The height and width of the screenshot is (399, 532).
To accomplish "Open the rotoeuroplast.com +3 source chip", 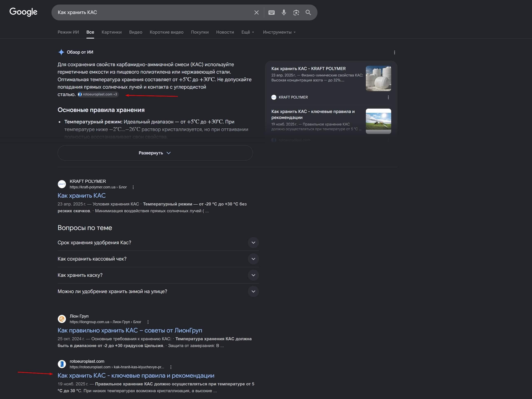I will 98,94.
